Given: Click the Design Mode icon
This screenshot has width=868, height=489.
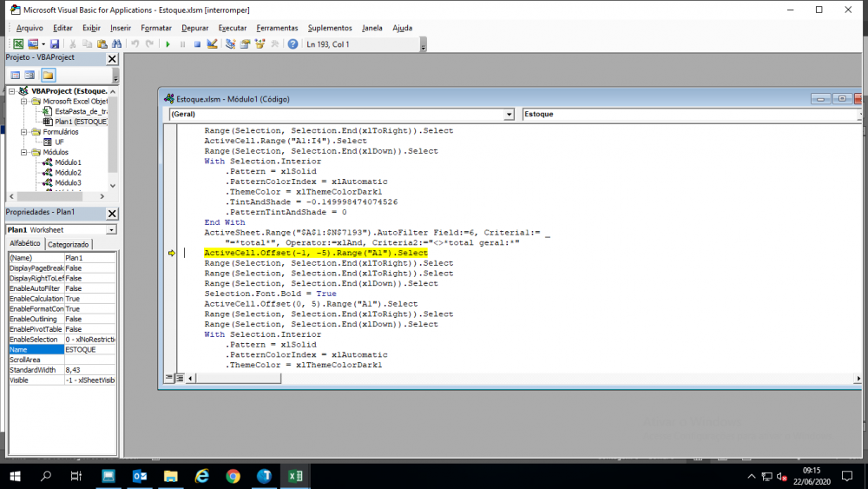Looking at the screenshot, I should [214, 44].
